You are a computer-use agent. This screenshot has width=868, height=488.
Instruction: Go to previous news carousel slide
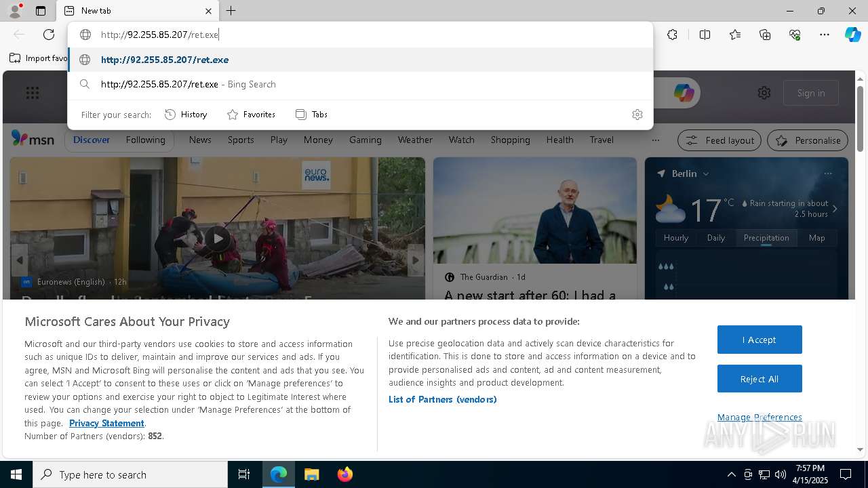[20, 260]
